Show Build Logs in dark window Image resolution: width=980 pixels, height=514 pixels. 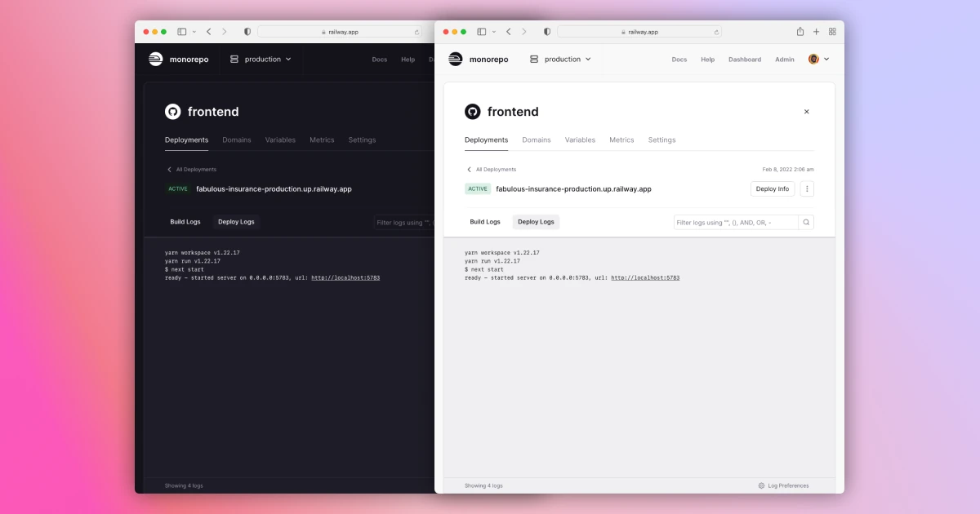[x=185, y=222]
